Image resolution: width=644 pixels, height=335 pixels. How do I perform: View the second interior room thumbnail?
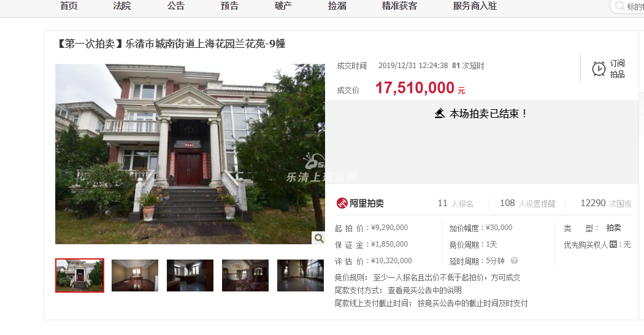pos(135,275)
